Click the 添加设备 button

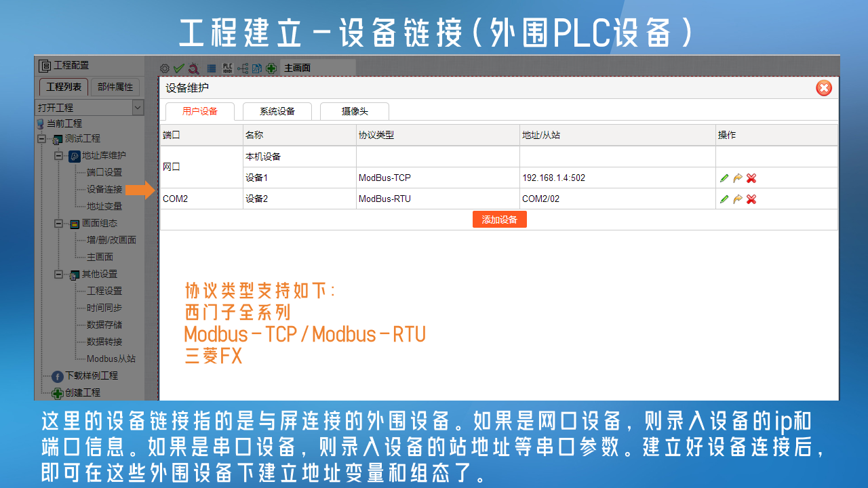click(499, 220)
